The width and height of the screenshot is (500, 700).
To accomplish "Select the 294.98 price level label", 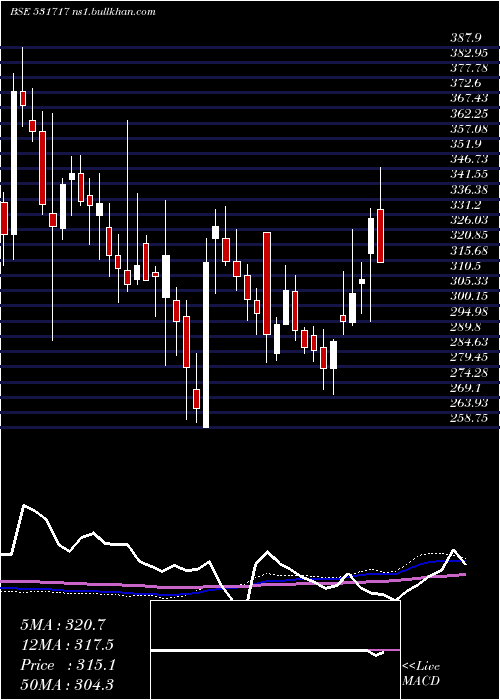I will point(469,312).
